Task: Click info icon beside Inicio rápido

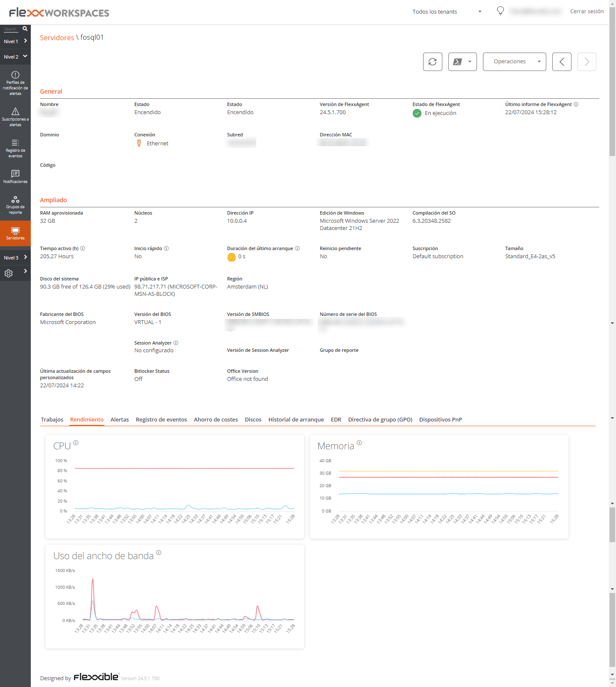Action: point(166,248)
